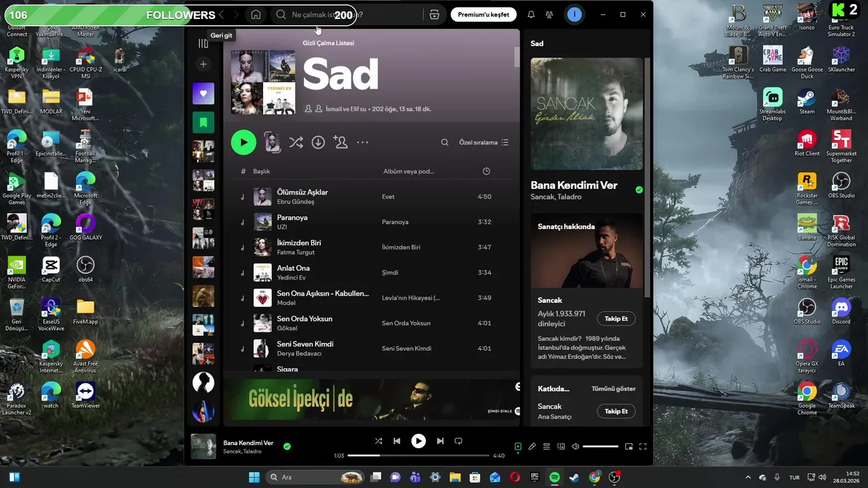
Task: Click main playlist vertical scrollbar
Action: tap(517, 57)
